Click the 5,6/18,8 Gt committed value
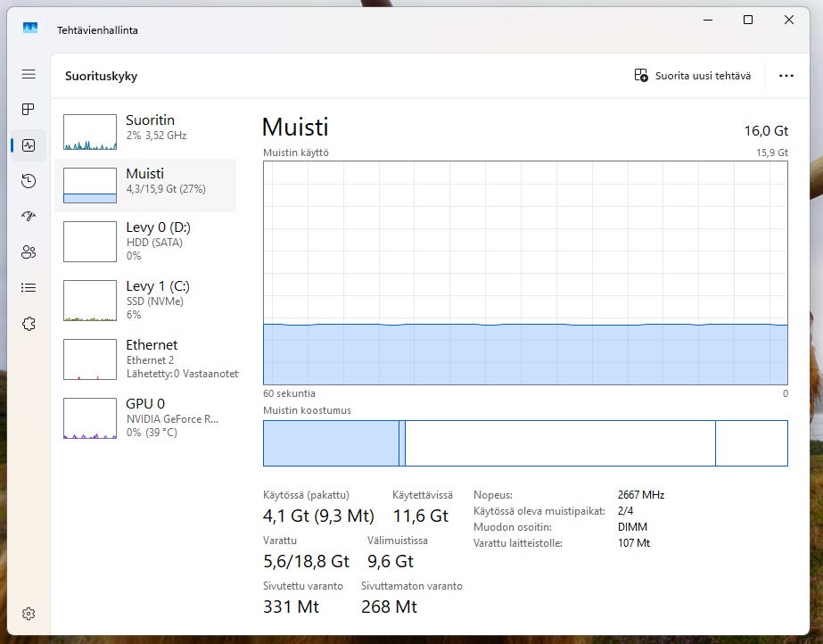The image size is (823, 644). coord(306,561)
